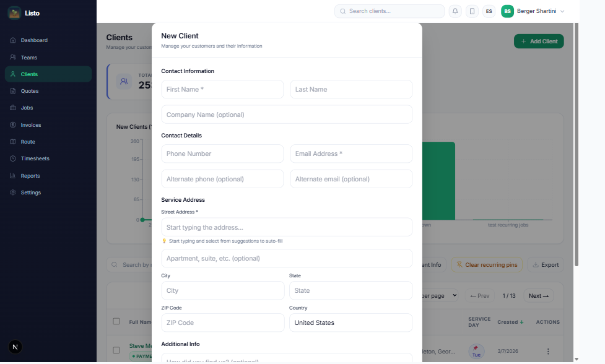Open Reports in the sidebar
This screenshot has height=364, width=605.
point(48,176)
